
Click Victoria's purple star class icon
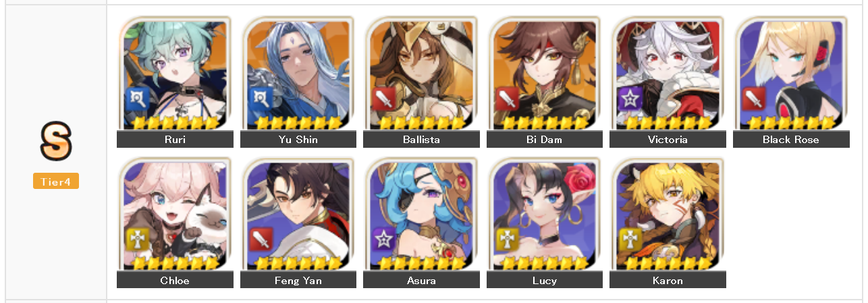pos(630,99)
